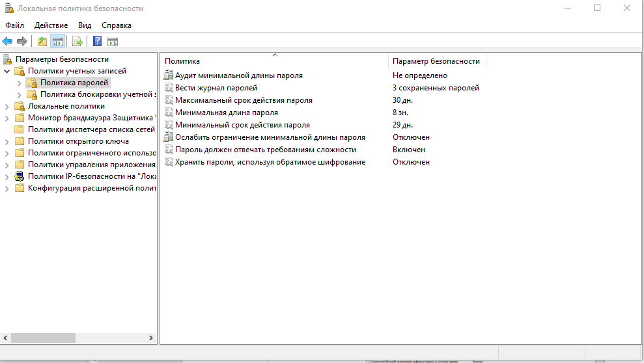Click the IP security policies icon in the tree
The height and width of the screenshot is (363, 644).
tap(19, 176)
